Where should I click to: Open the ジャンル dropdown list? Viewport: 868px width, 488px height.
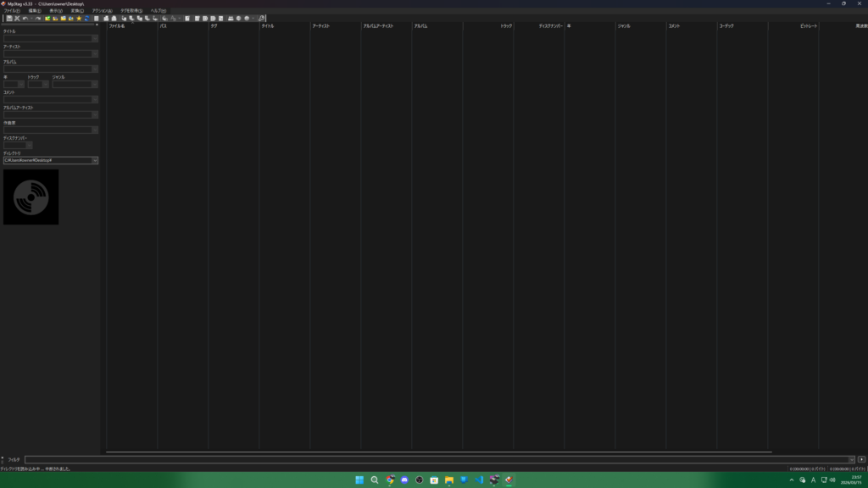click(x=95, y=84)
